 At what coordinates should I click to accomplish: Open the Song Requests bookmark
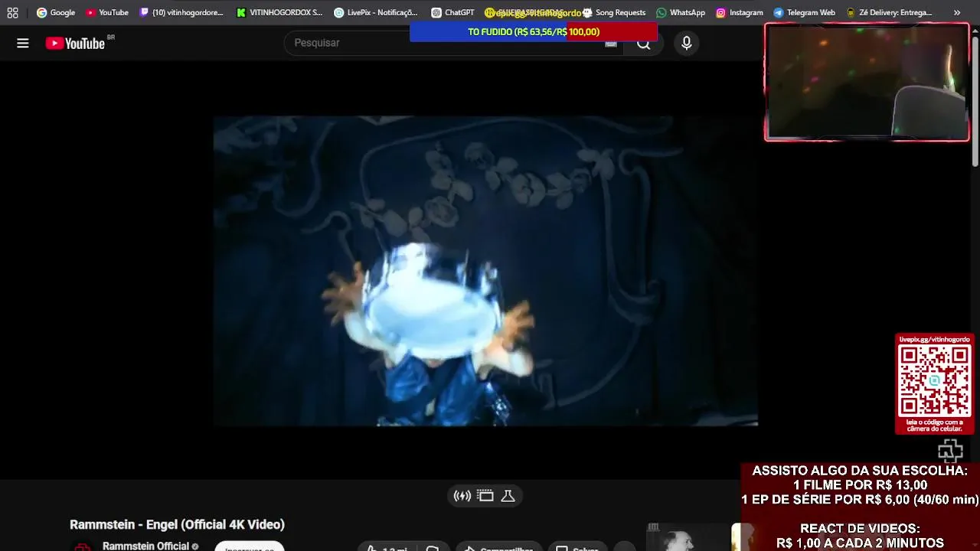pos(614,12)
